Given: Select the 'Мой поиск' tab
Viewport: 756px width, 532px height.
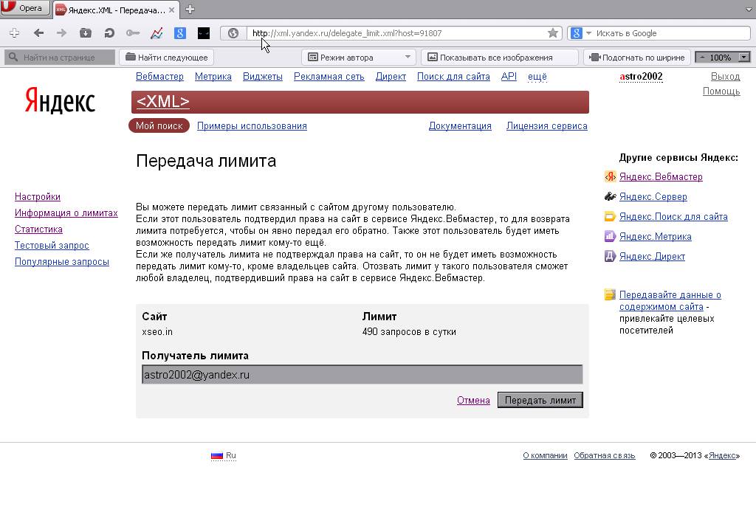Looking at the screenshot, I should 159,125.
